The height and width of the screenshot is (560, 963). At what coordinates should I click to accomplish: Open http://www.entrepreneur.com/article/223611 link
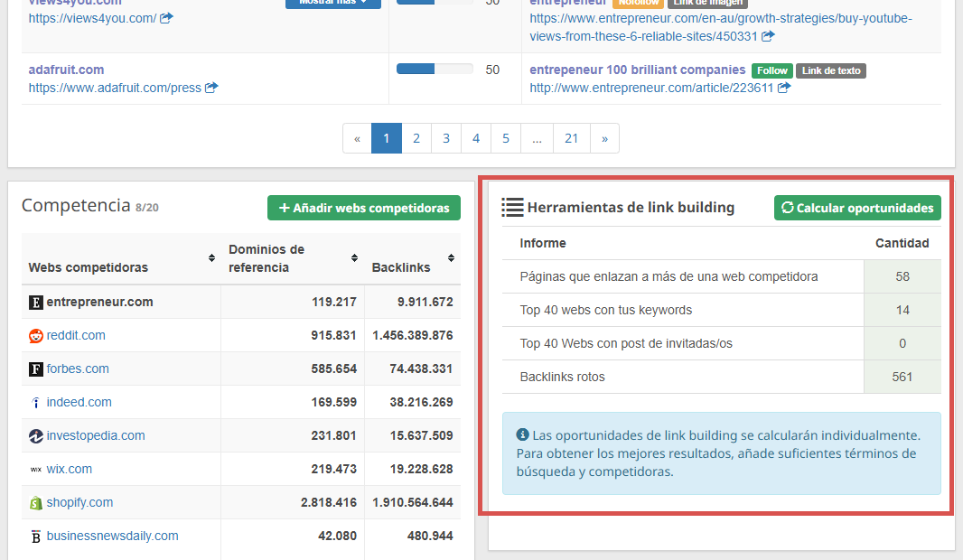(x=651, y=88)
